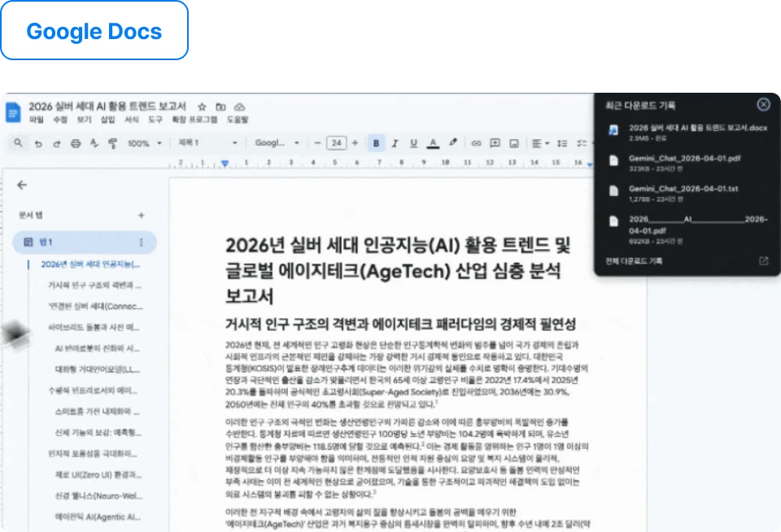Select 탭 1 in the document tabs
The width and height of the screenshot is (781, 532).
point(84,242)
